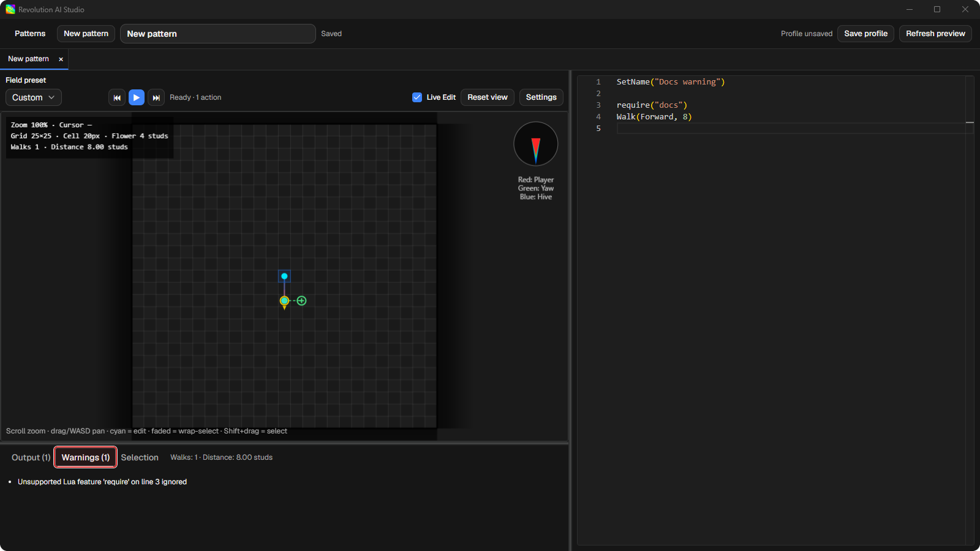This screenshot has height=551, width=980.
Task: Open the Selection tab
Action: (140, 457)
